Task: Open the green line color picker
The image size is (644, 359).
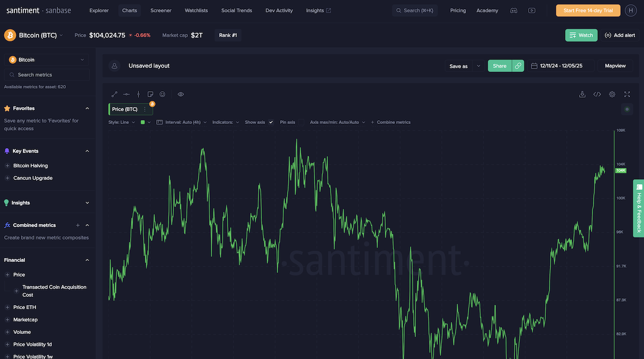Action: point(145,122)
